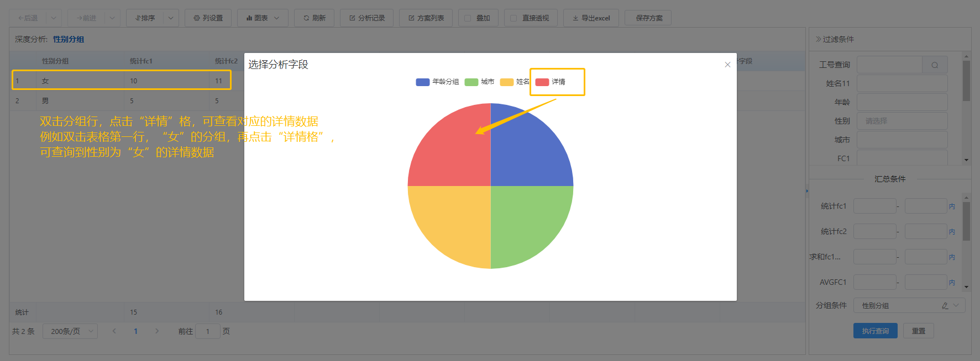The height and width of the screenshot is (361, 980).
Task: Open 列设置 column settings
Action: [208, 18]
